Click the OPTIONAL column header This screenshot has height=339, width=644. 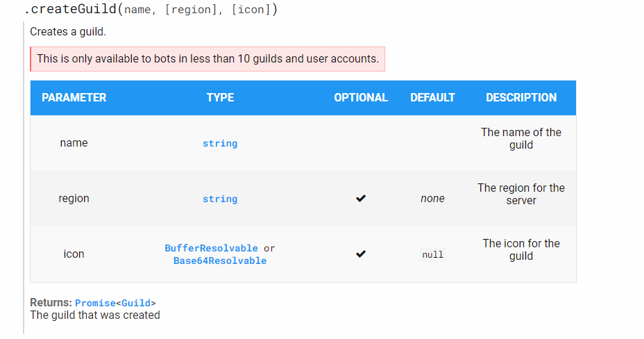click(361, 97)
